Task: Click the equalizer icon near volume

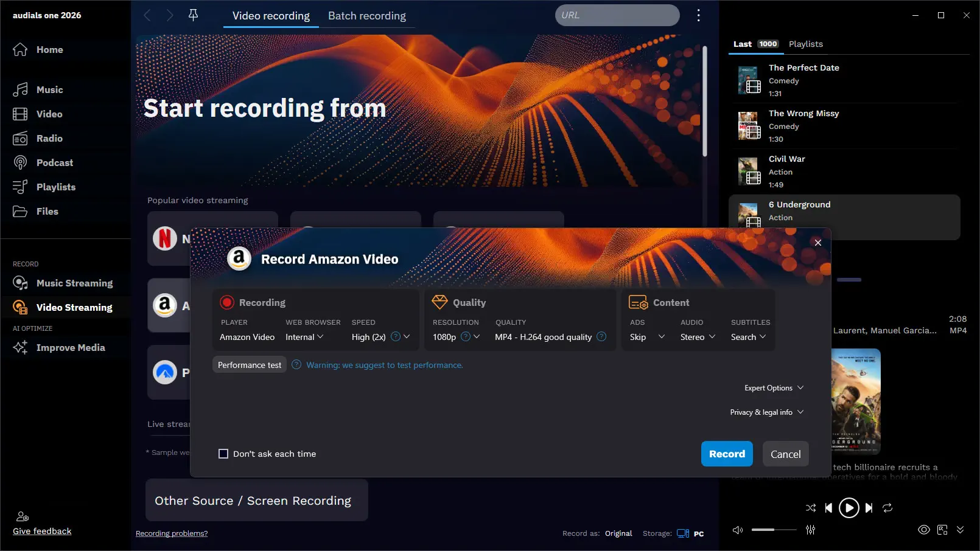Action: [x=810, y=530]
